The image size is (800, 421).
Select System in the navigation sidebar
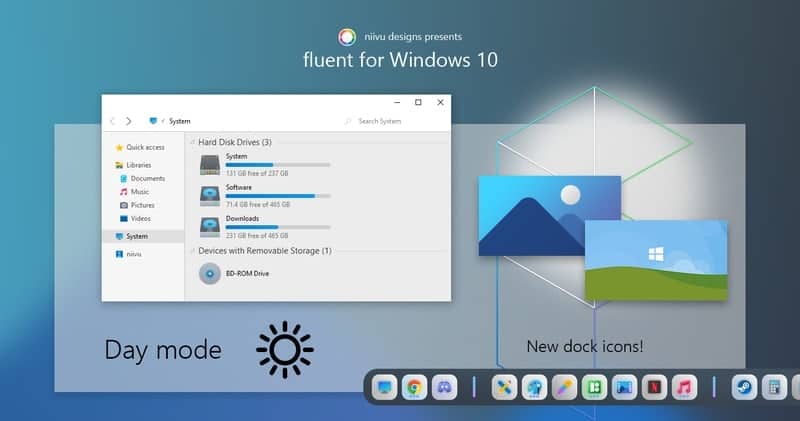point(143,236)
